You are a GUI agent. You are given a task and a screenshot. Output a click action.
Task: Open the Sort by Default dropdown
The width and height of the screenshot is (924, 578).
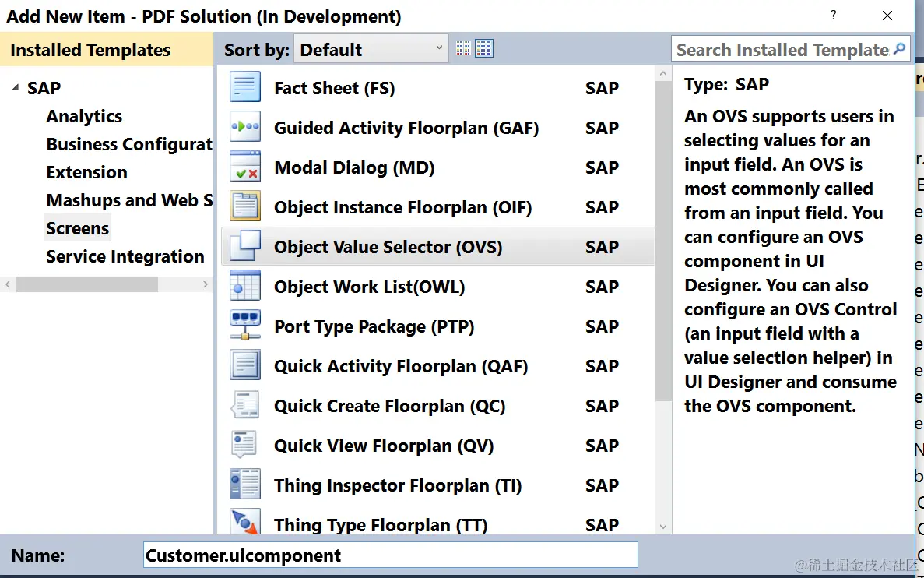[x=371, y=49]
